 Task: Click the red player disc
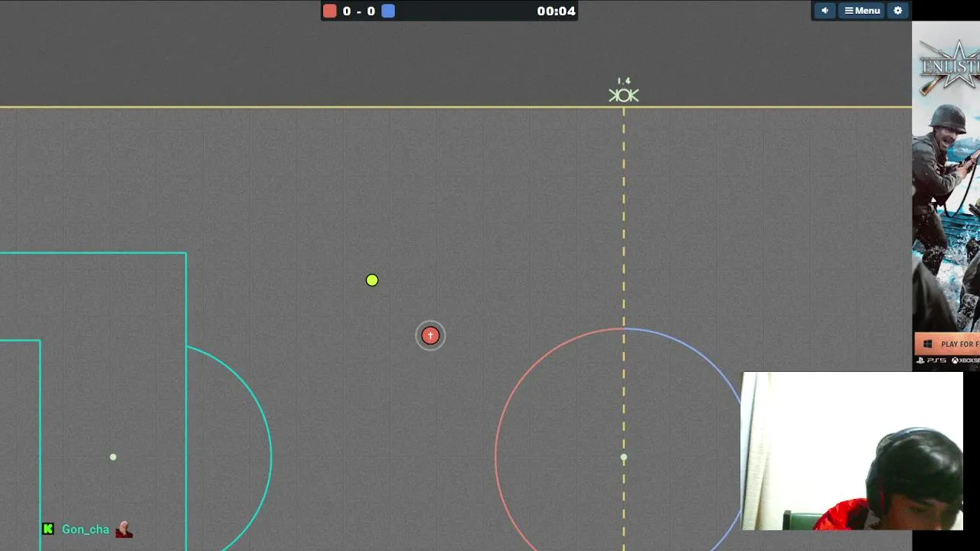[430, 335]
